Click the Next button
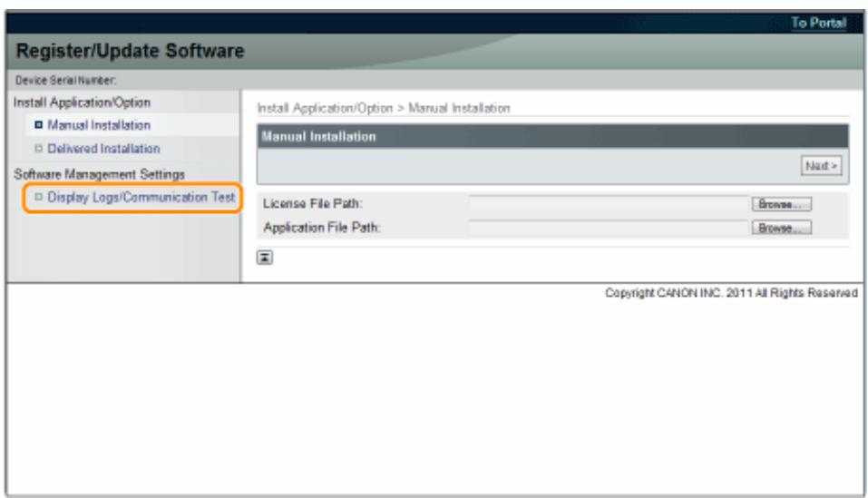 pyautogui.click(x=822, y=166)
